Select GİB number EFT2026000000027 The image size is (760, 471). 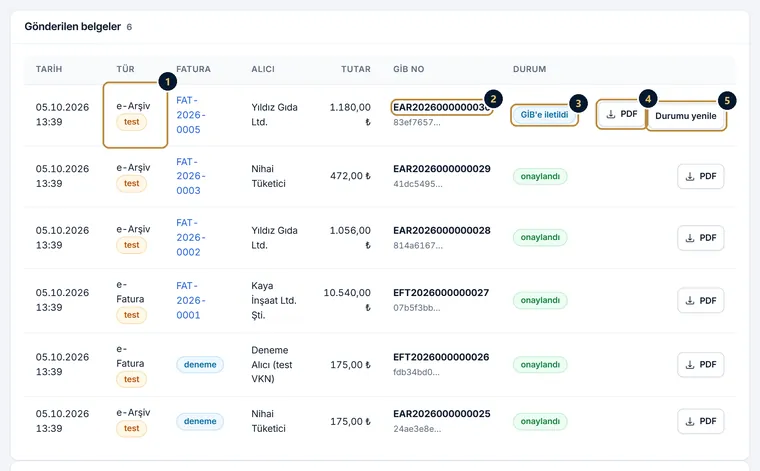pyautogui.click(x=441, y=293)
